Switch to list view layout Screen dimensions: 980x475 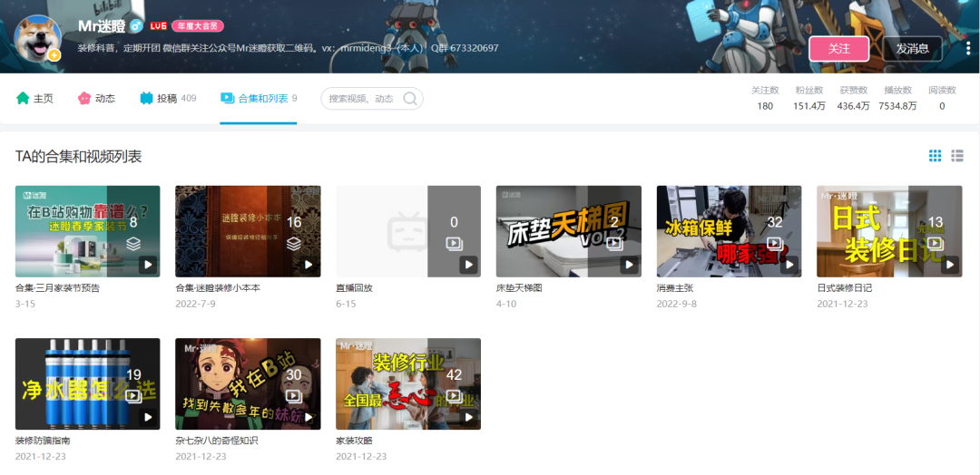[956, 156]
